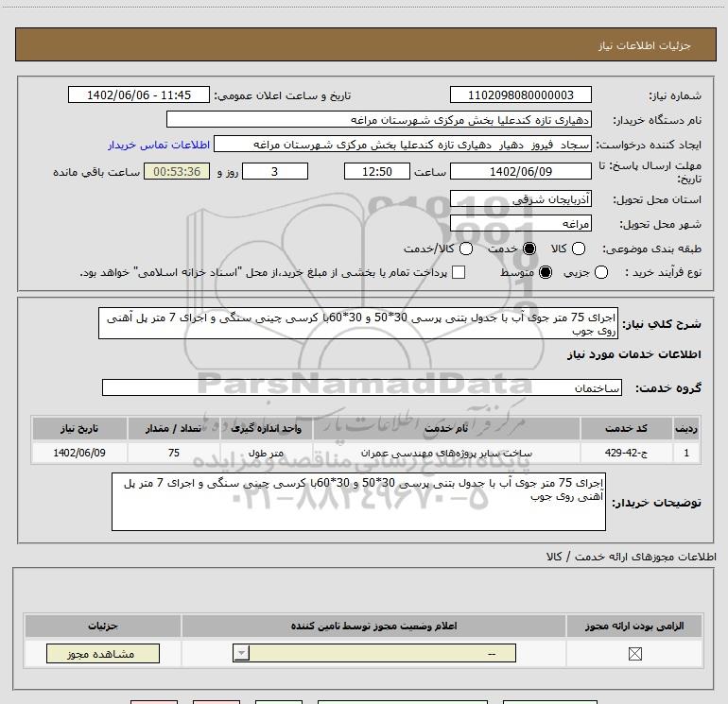Open the license status dropdown arrow
728x704 pixels.
tap(241, 653)
